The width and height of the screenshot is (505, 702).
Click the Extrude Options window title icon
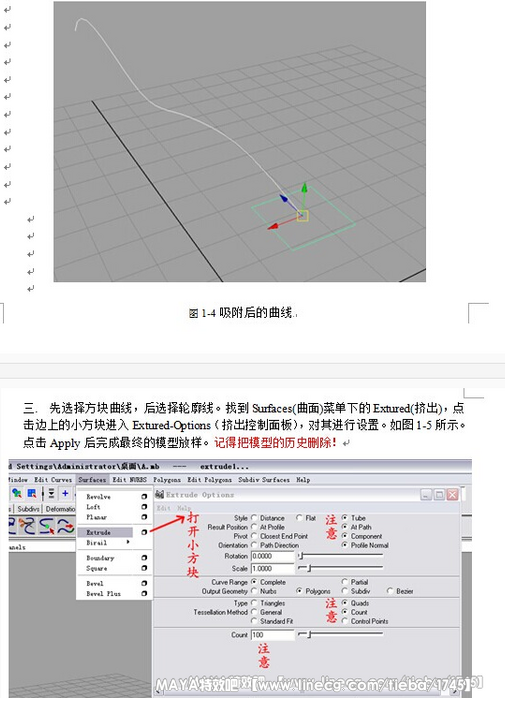(159, 494)
